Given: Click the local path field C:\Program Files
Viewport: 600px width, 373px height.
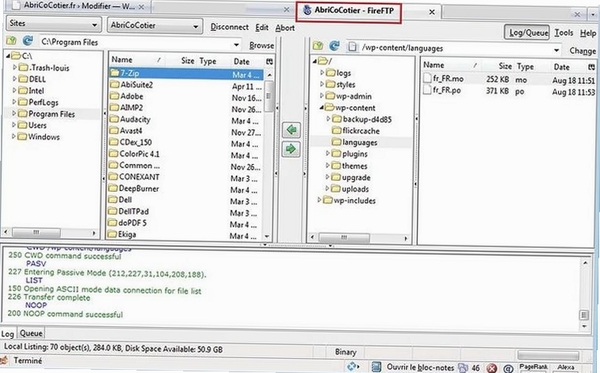Looking at the screenshot, I should [x=136, y=42].
